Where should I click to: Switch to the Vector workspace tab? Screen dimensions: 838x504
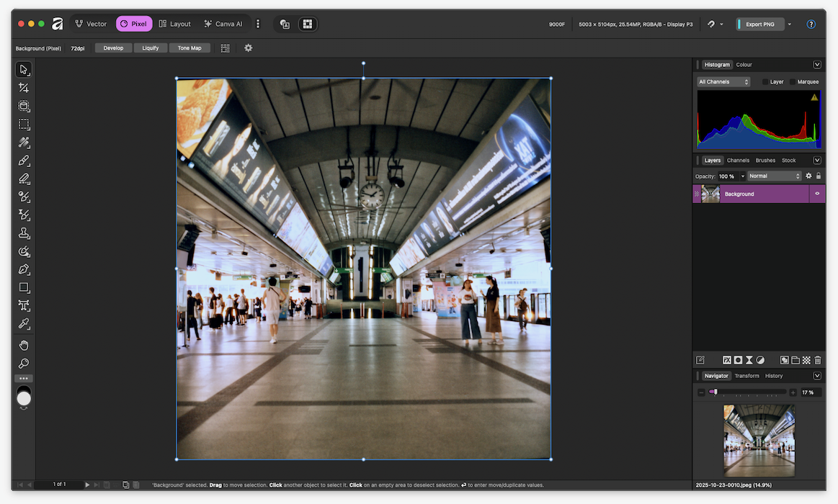91,24
